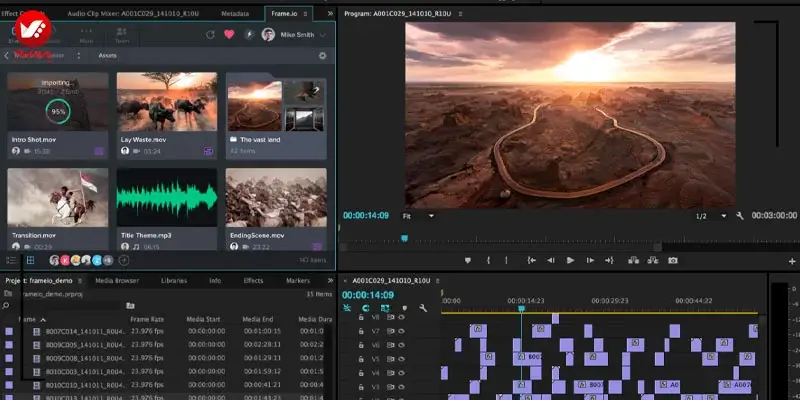Viewport: 800px width, 400px height.
Task: Click Go to Out point
Action: (x=609, y=260)
